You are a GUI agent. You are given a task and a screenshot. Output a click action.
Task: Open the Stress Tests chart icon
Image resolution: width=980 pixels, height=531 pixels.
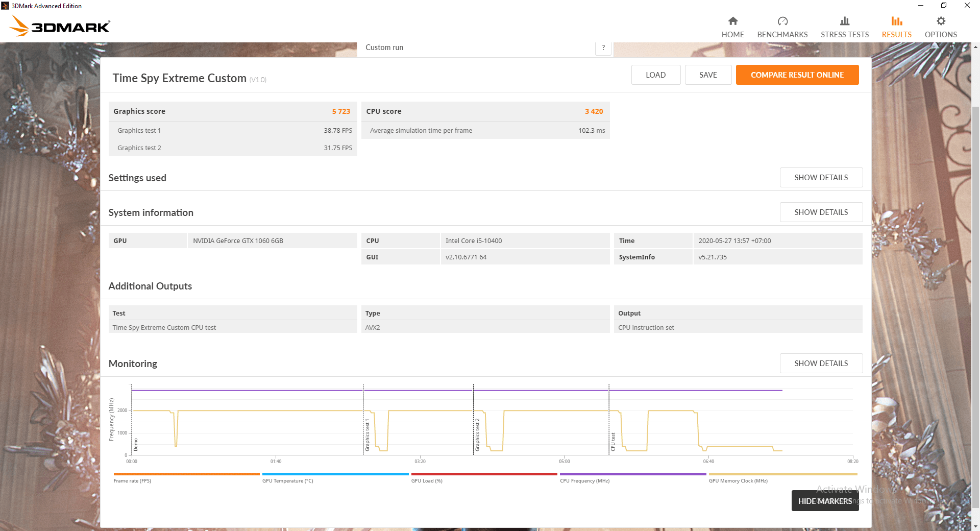click(845, 21)
